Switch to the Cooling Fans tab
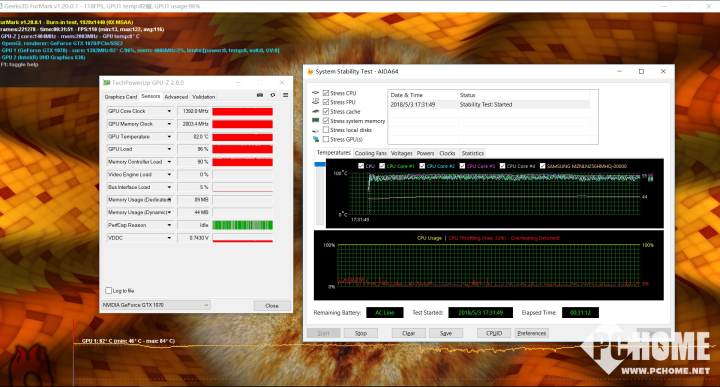720x387 pixels. 371,153
